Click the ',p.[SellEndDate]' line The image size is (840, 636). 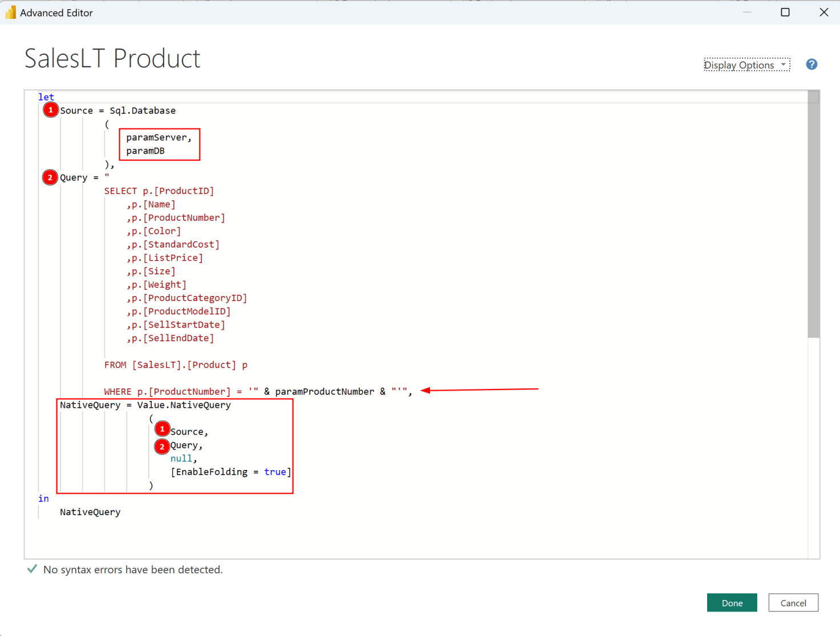click(170, 338)
